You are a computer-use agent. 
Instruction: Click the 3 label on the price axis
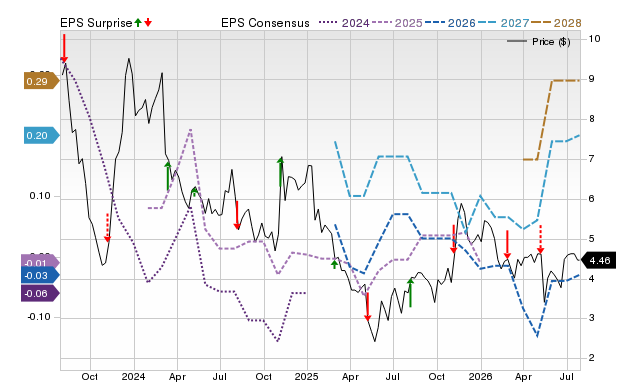click(x=591, y=318)
